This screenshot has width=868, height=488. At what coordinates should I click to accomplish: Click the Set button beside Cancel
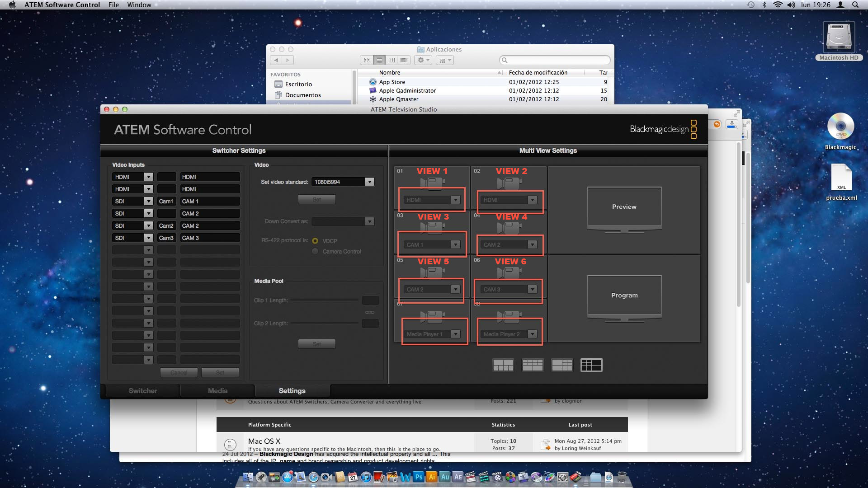tap(220, 372)
